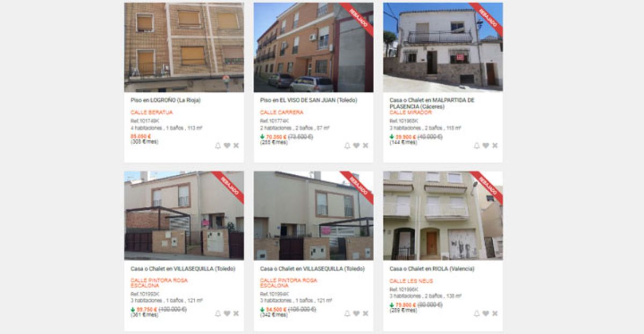This screenshot has width=644, height=334.
Task: Open the Riola house photo
Action: 443,216
